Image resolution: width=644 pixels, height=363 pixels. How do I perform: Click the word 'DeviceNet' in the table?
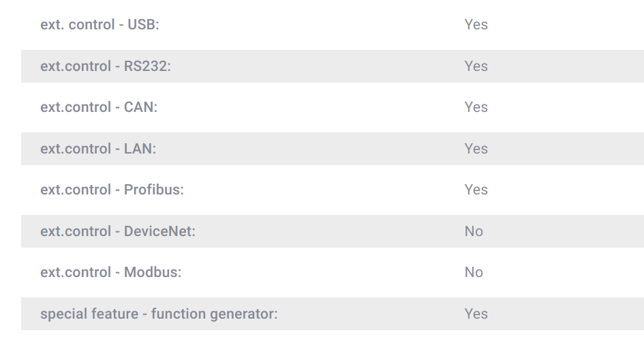(157, 231)
